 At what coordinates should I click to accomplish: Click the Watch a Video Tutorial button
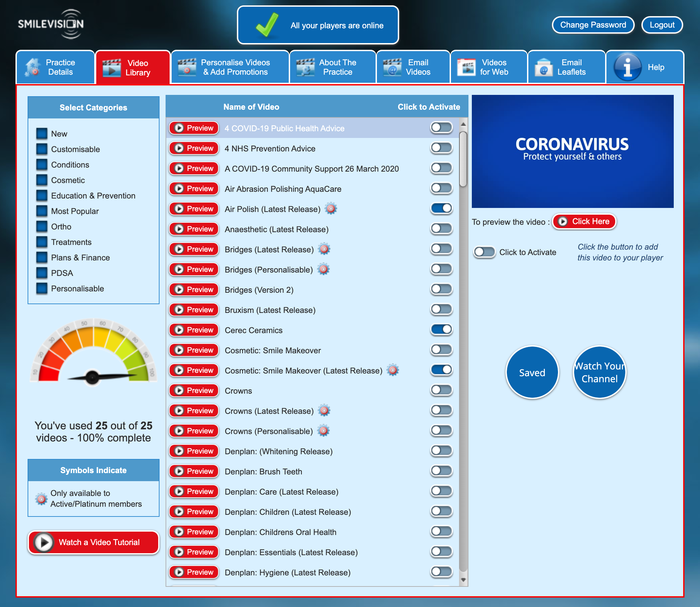(94, 541)
